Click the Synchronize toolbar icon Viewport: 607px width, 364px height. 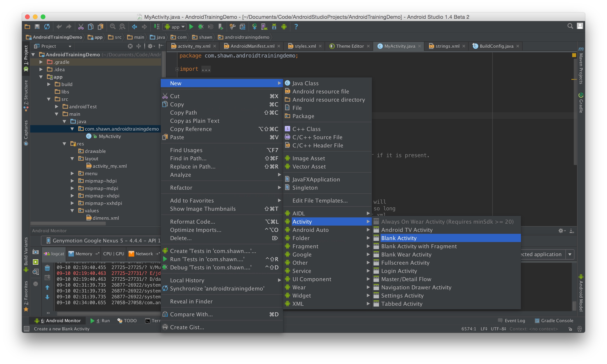pos(47,27)
